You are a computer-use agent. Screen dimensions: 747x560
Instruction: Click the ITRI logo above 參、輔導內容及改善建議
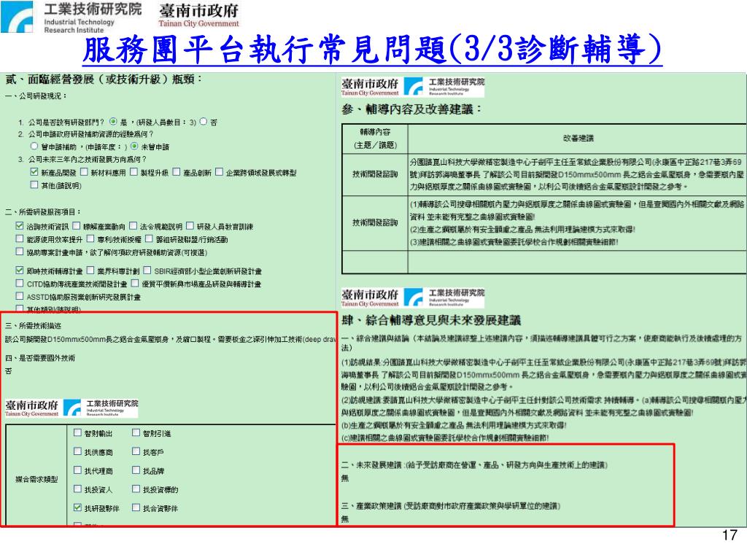(444, 87)
